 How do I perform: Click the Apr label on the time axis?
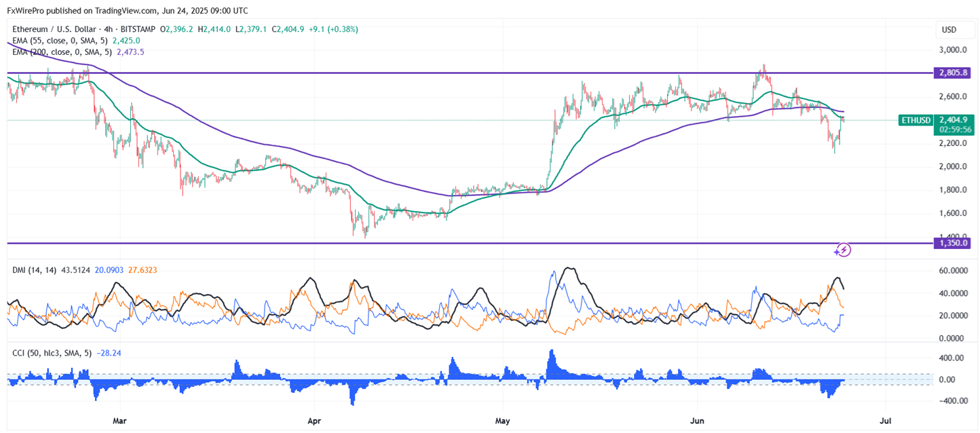314,421
